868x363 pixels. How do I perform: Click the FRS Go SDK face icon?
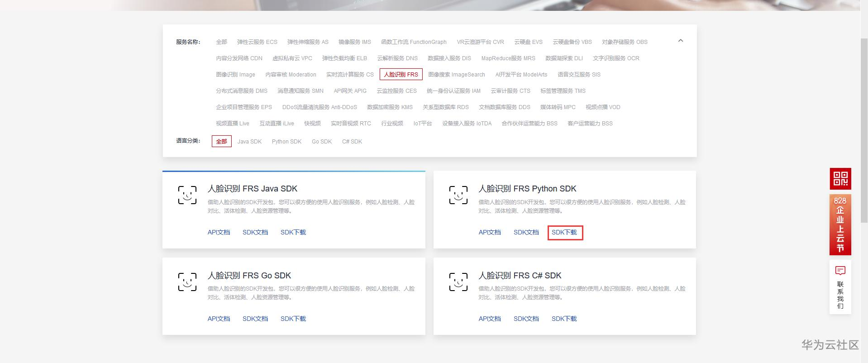coord(187,282)
